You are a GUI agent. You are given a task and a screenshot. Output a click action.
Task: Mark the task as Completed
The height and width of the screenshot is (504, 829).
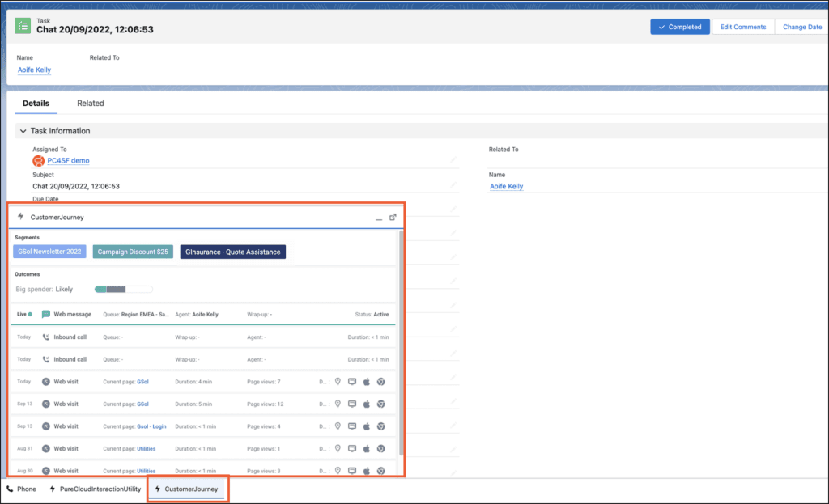coord(679,26)
